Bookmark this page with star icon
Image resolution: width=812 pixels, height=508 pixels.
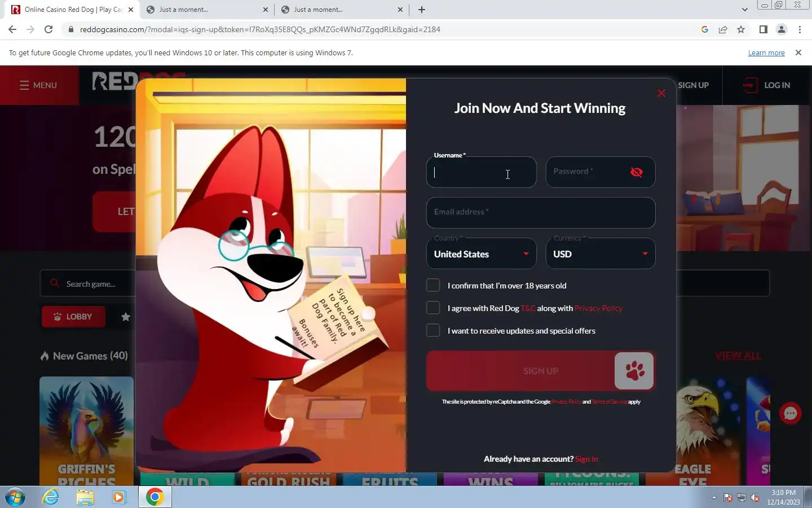(x=741, y=29)
